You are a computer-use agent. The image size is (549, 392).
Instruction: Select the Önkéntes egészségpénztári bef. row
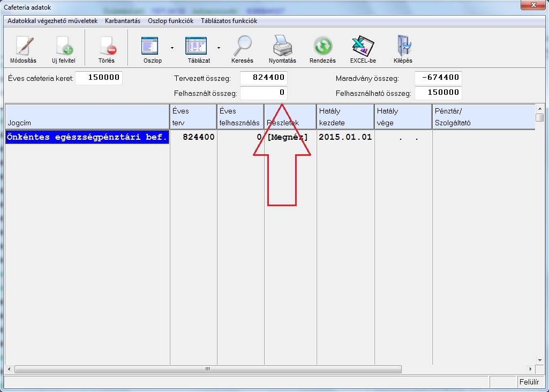click(x=87, y=137)
